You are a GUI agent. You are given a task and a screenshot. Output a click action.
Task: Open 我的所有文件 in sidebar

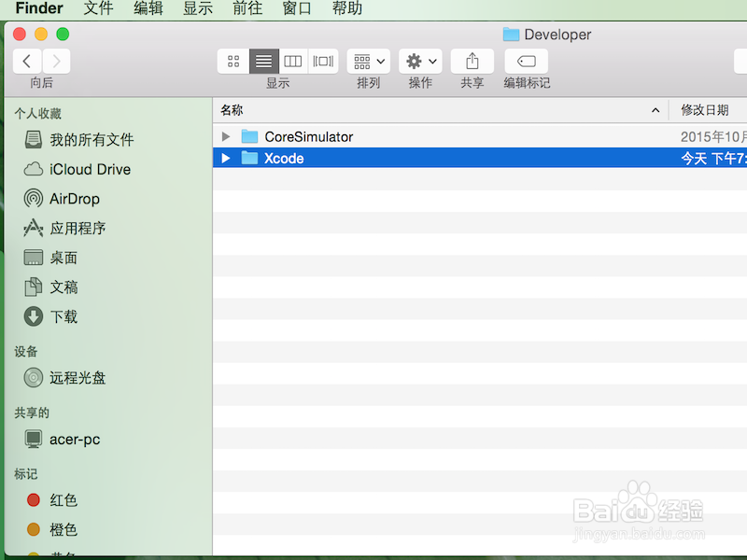[x=79, y=139]
